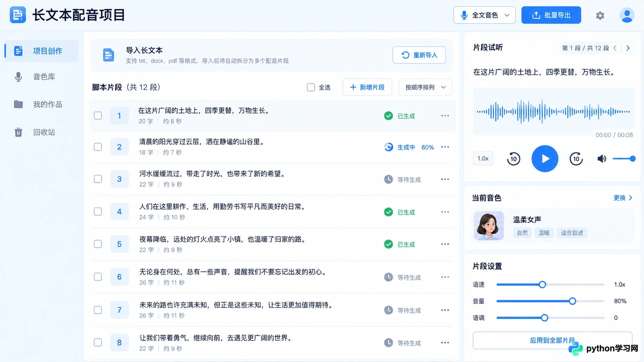The image size is (644, 362).
Task: Click the 新增片段 button
Action: (x=367, y=87)
